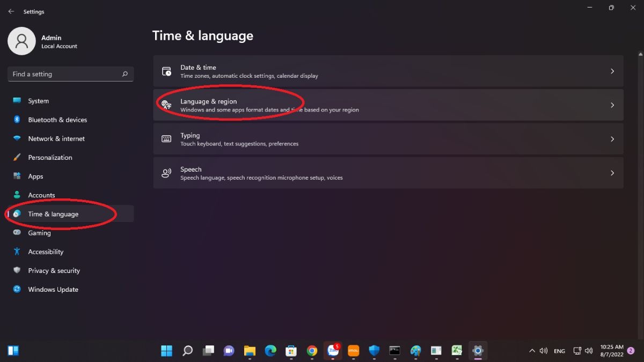Open Zalo app from taskbar
The height and width of the screenshot is (362, 644).
coord(333,350)
